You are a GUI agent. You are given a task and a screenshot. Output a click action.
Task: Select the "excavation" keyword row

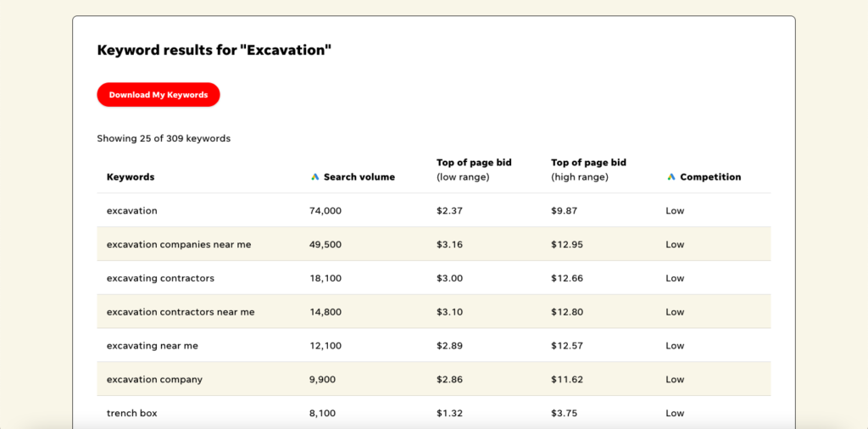click(x=132, y=210)
